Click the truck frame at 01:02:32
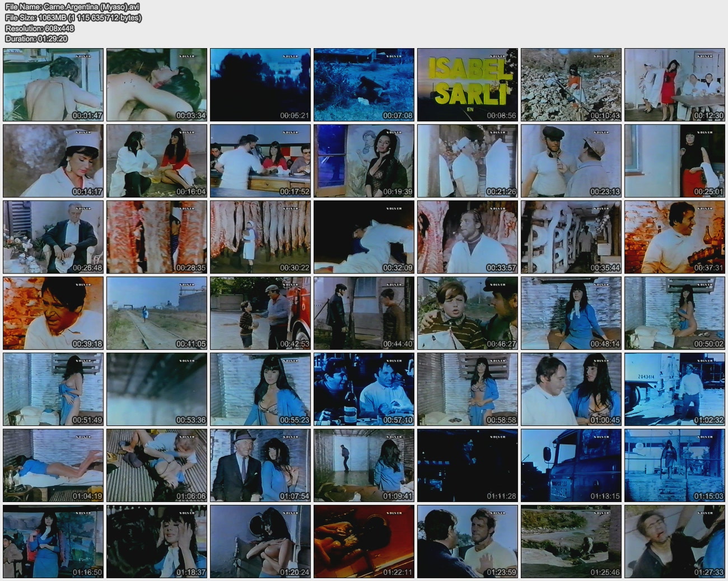The height and width of the screenshot is (581, 728). pyautogui.click(x=675, y=389)
